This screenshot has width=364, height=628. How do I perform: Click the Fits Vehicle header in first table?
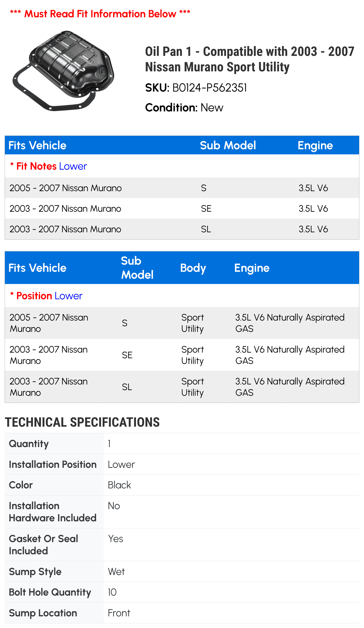37,145
